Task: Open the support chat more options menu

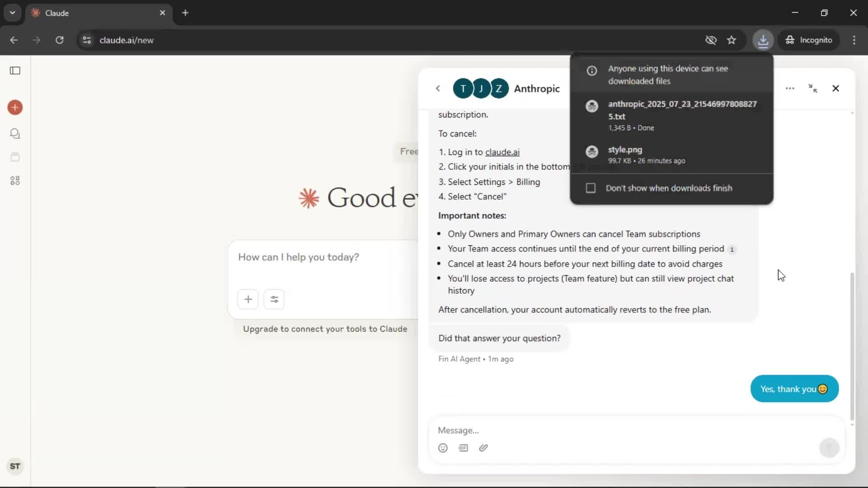Action: click(x=790, y=89)
